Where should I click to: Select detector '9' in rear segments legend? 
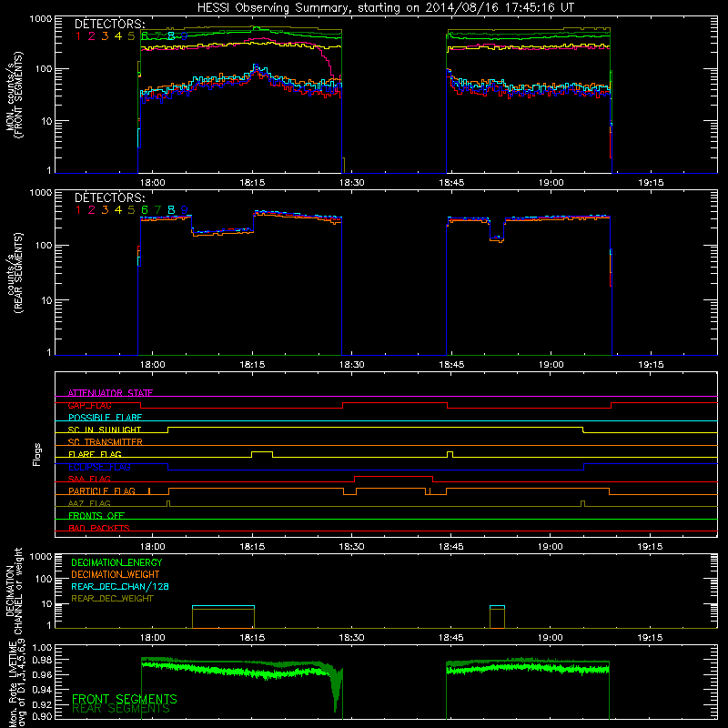(x=185, y=210)
